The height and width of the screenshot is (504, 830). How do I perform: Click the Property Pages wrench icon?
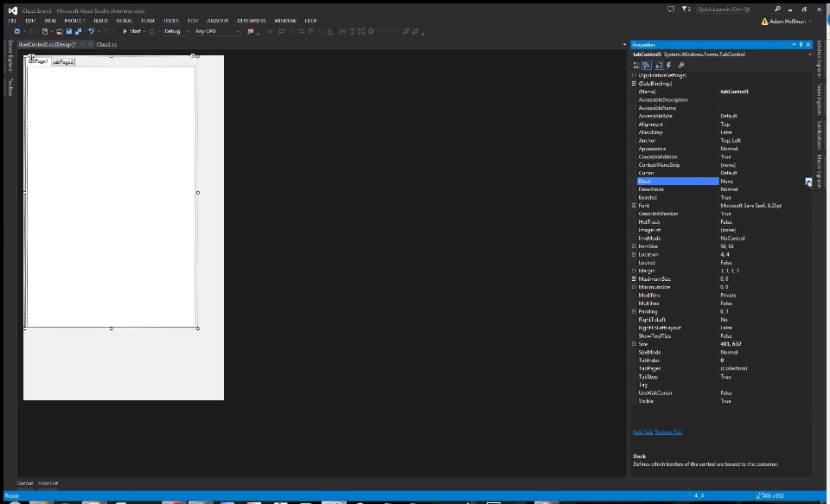click(681, 65)
